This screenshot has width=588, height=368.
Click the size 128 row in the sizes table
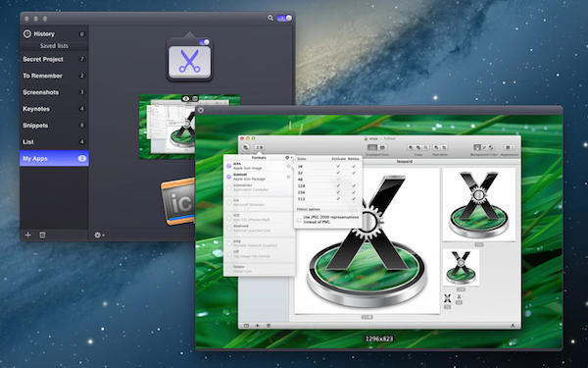click(x=328, y=185)
